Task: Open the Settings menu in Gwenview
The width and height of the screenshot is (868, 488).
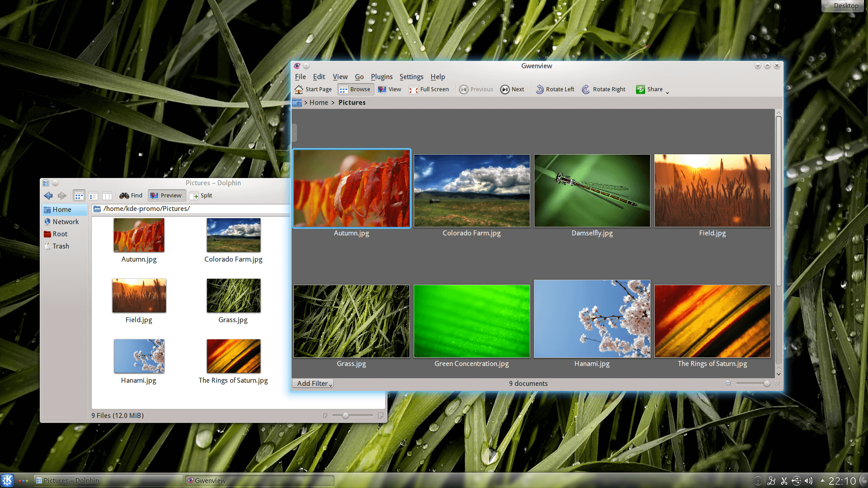Action: click(x=411, y=76)
